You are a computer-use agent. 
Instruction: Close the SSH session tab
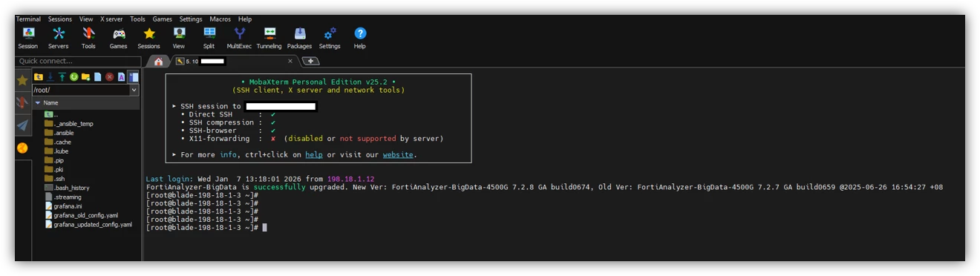click(x=290, y=62)
